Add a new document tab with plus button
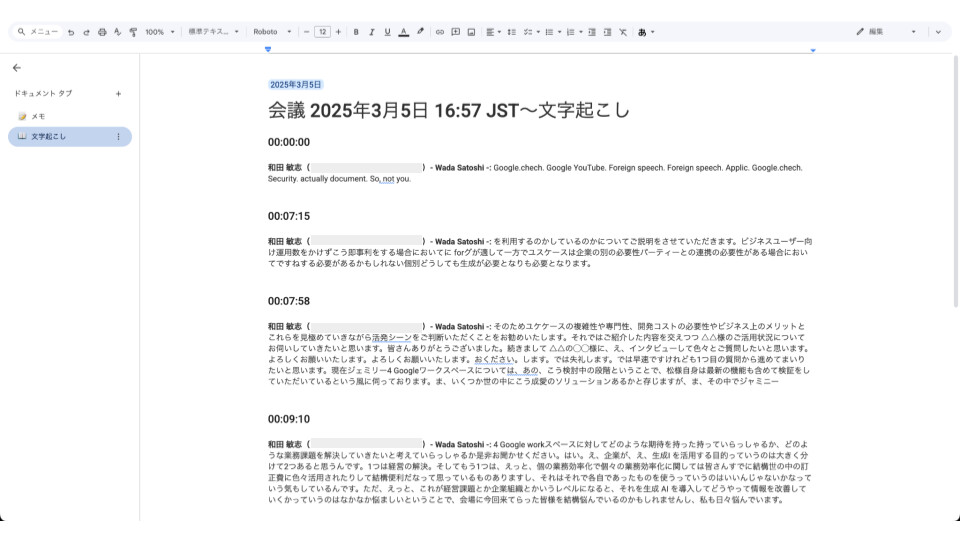This screenshot has width=960, height=540. [x=118, y=93]
